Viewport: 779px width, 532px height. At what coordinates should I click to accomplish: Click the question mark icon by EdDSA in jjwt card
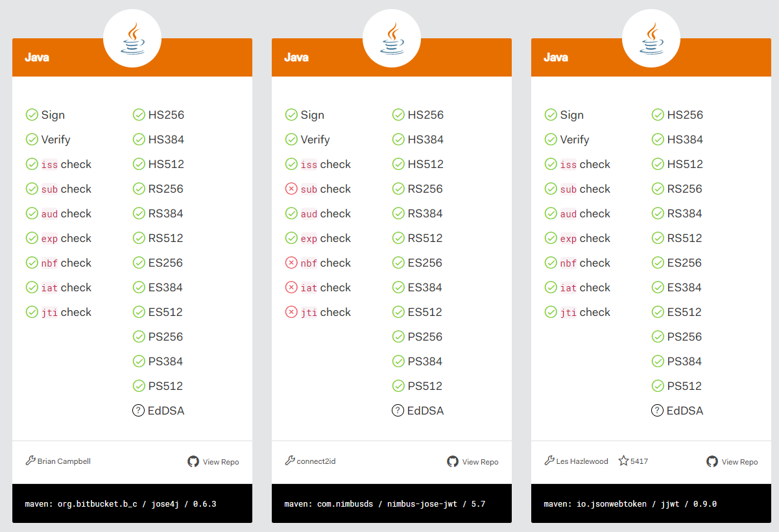[658, 411]
